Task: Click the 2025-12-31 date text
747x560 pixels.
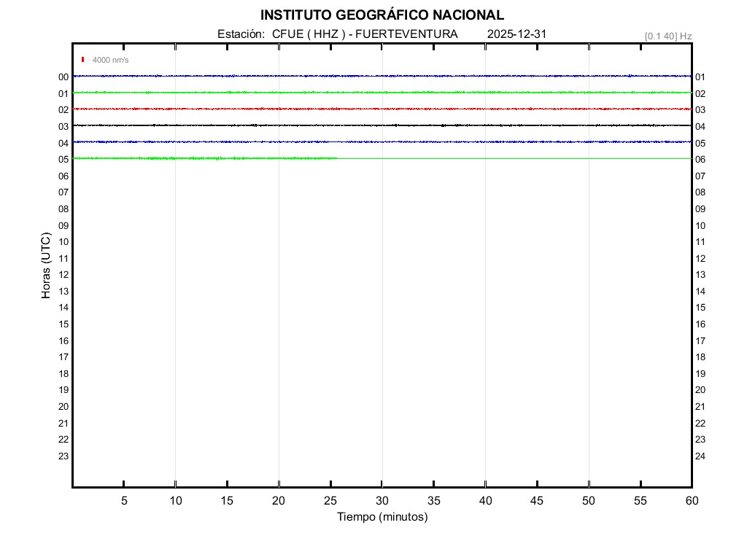Action: click(x=516, y=34)
